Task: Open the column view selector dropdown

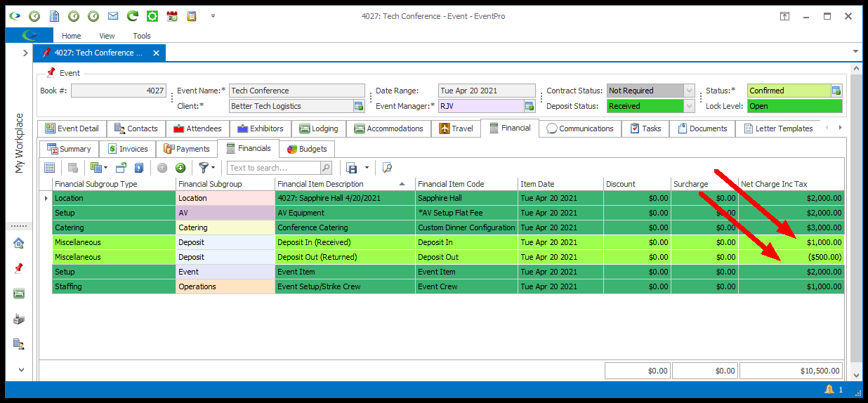Action: pyautogui.click(x=99, y=168)
